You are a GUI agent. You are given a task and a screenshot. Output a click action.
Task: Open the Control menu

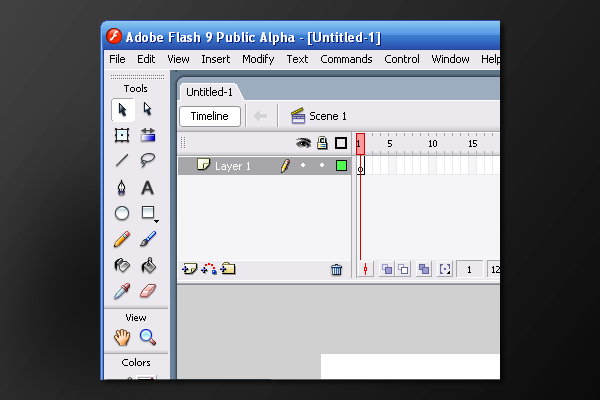click(x=402, y=59)
